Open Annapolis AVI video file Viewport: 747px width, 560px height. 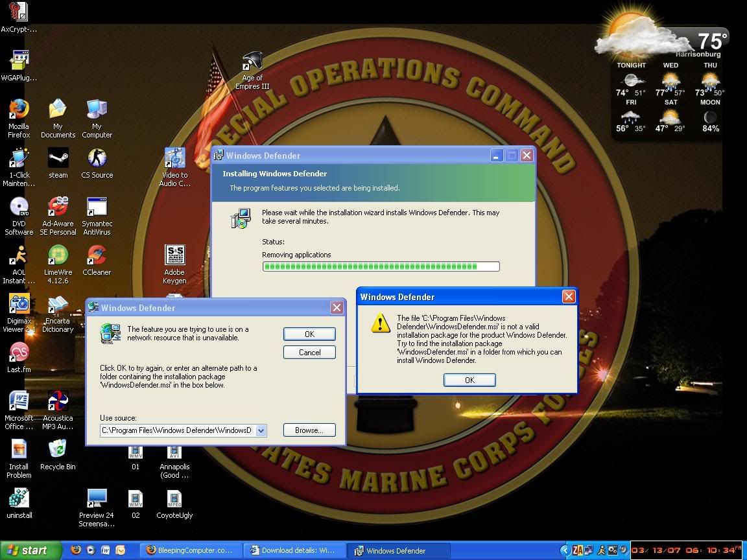coord(174,462)
